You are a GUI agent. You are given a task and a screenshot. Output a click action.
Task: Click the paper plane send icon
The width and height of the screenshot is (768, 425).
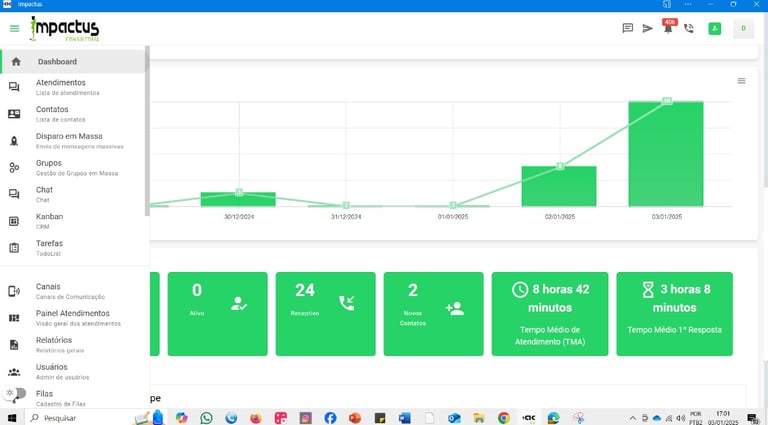(648, 28)
